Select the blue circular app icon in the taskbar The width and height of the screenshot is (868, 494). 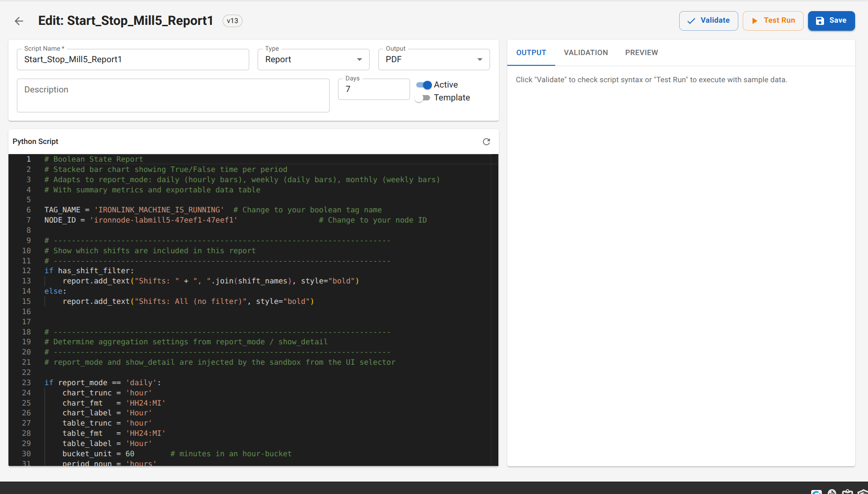point(816,492)
